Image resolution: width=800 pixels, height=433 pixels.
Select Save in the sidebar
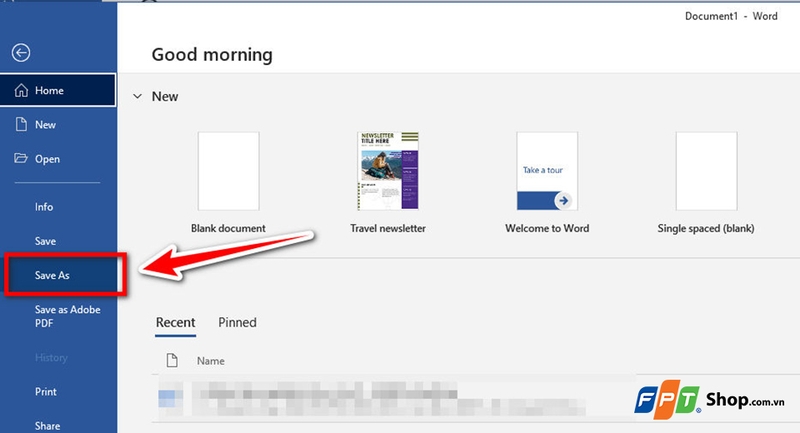(45, 241)
